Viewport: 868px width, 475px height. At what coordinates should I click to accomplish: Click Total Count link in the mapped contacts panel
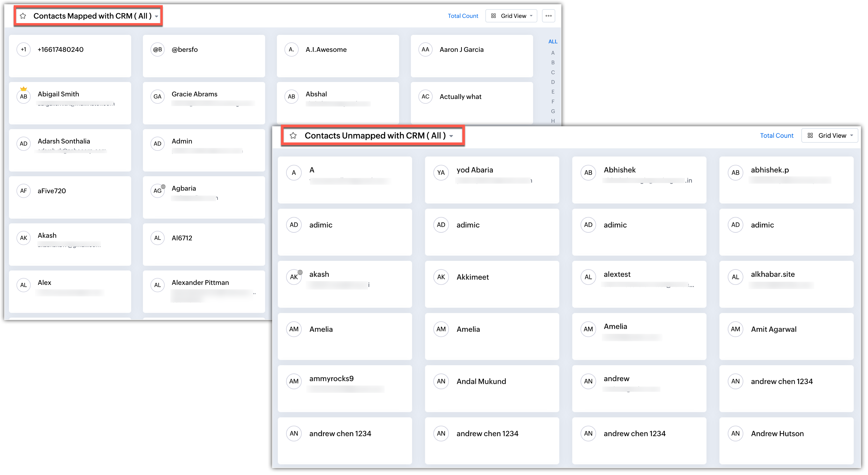click(463, 16)
